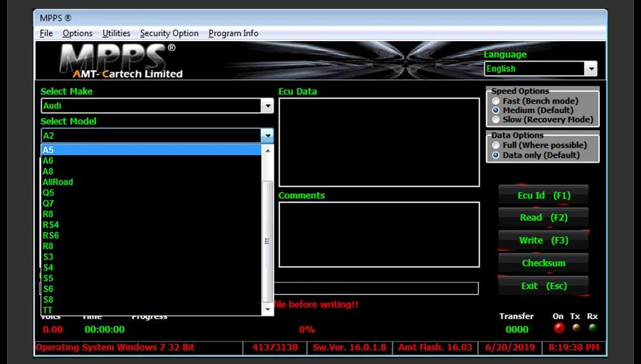Select S4 from the model list

tap(151, 267)
